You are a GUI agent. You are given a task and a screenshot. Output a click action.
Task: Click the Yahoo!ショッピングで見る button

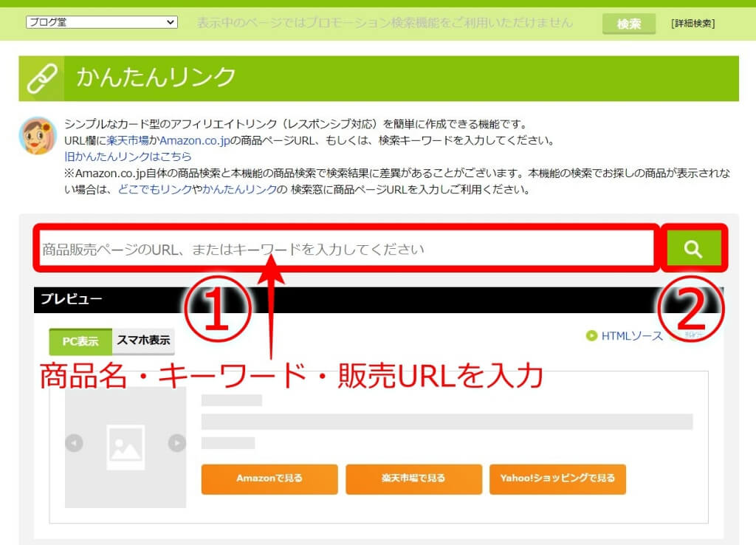558,479
